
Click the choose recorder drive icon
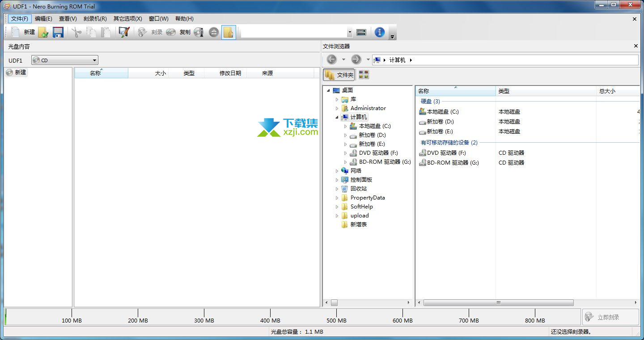pos(362,32)
